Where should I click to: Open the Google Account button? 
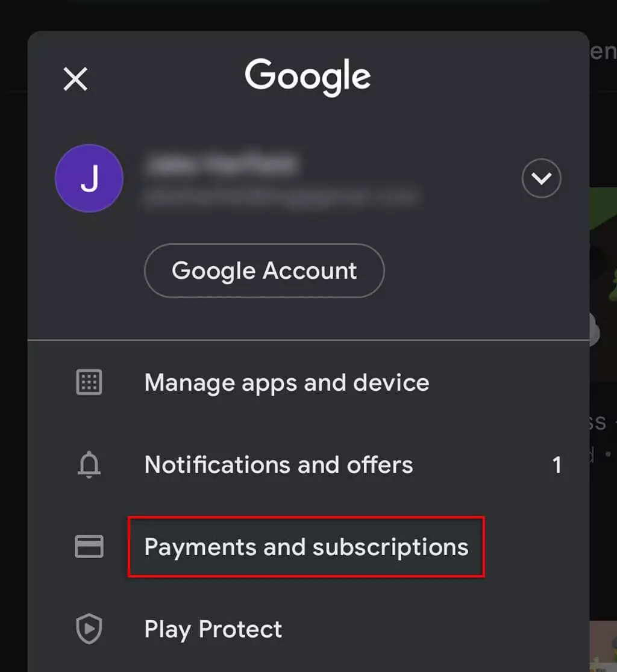264,270
